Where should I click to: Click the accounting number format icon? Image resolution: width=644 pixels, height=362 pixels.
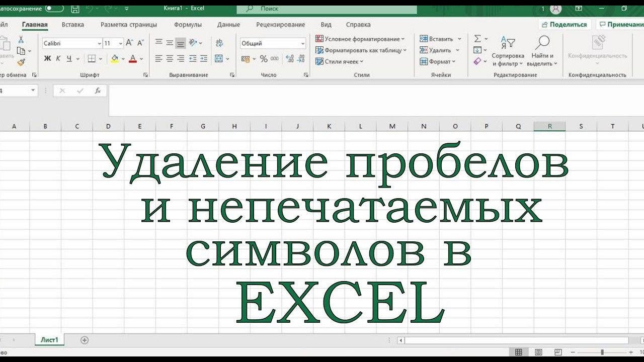[246, 59]
